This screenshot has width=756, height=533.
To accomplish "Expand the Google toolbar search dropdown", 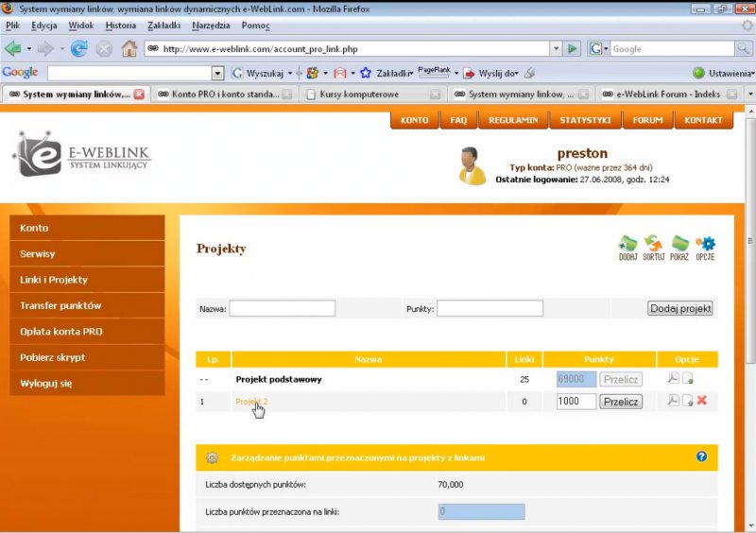I will pos(217,73).
